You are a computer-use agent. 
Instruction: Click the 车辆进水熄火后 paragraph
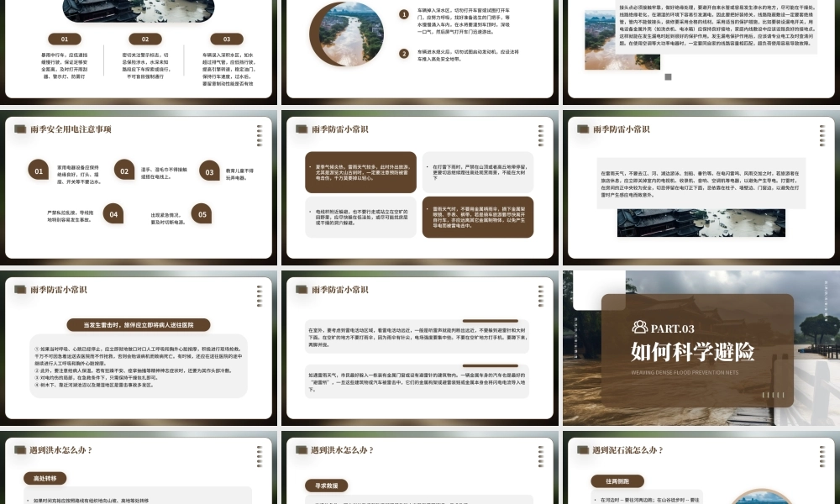click(468, 55)
